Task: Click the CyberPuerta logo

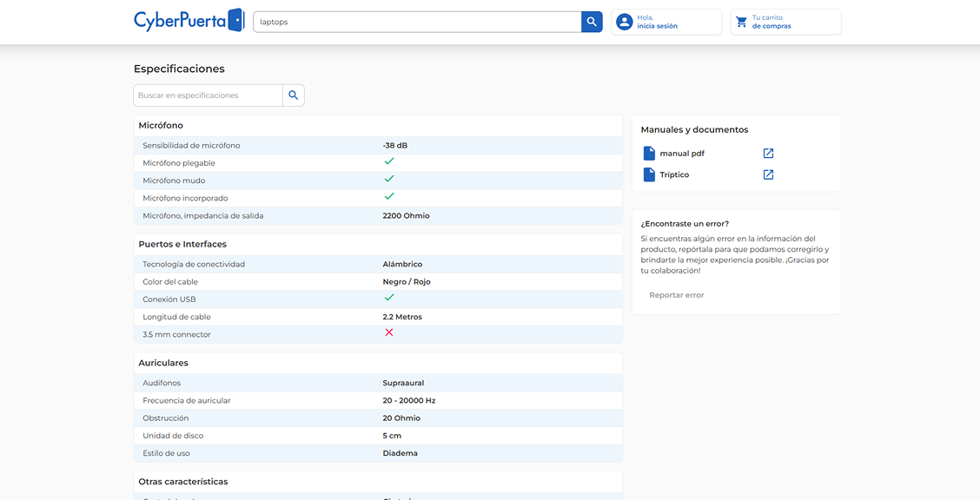Action: pos(189,21)
